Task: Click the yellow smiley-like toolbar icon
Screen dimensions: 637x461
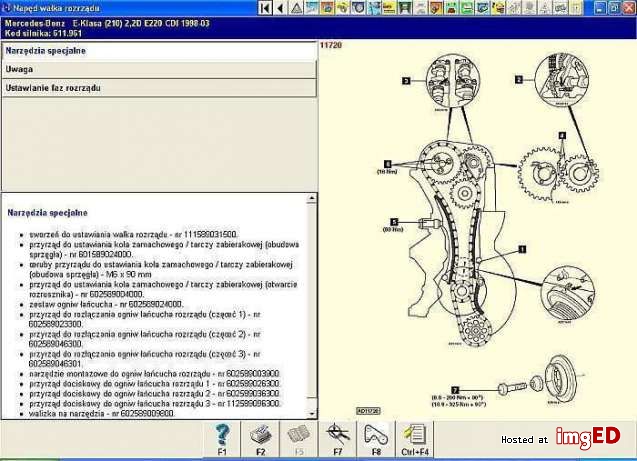Action: point(498,8)
